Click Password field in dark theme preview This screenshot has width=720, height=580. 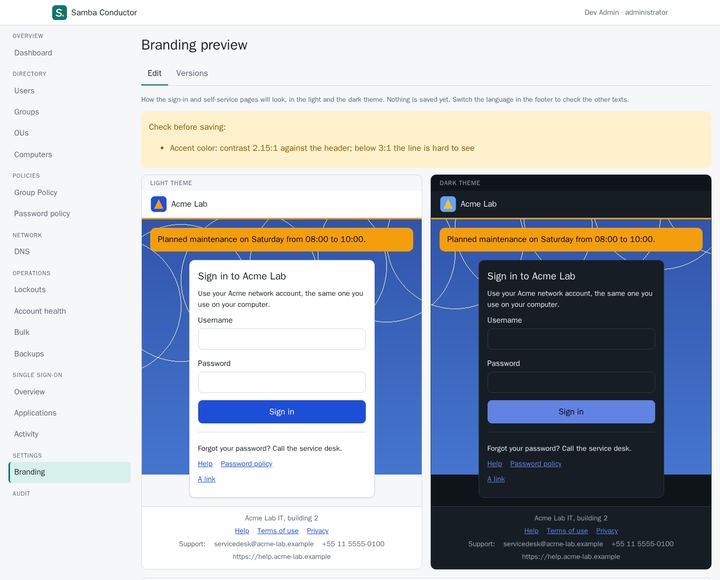pyautogui.click(x=571, y=382)
